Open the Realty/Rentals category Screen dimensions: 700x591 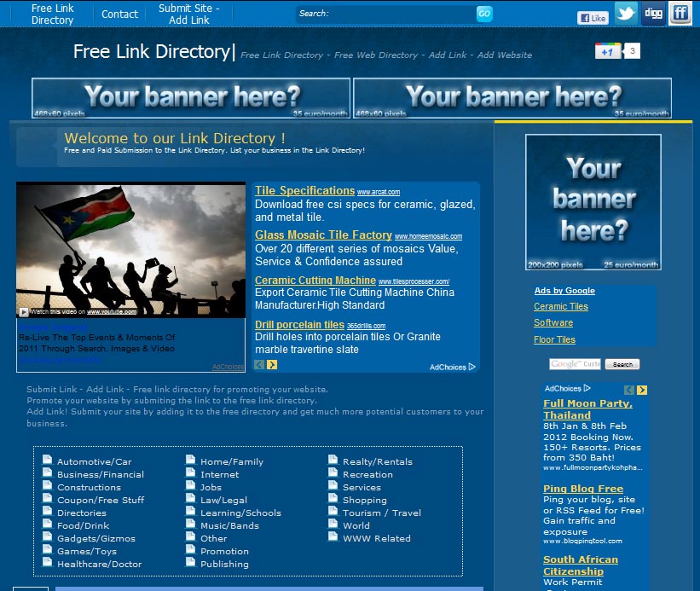click(378, 461)
